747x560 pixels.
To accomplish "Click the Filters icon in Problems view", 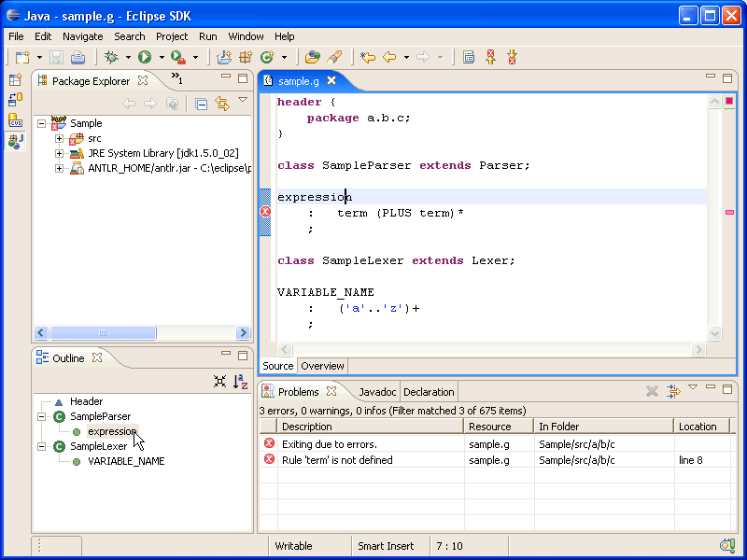I will pos(673,391).
